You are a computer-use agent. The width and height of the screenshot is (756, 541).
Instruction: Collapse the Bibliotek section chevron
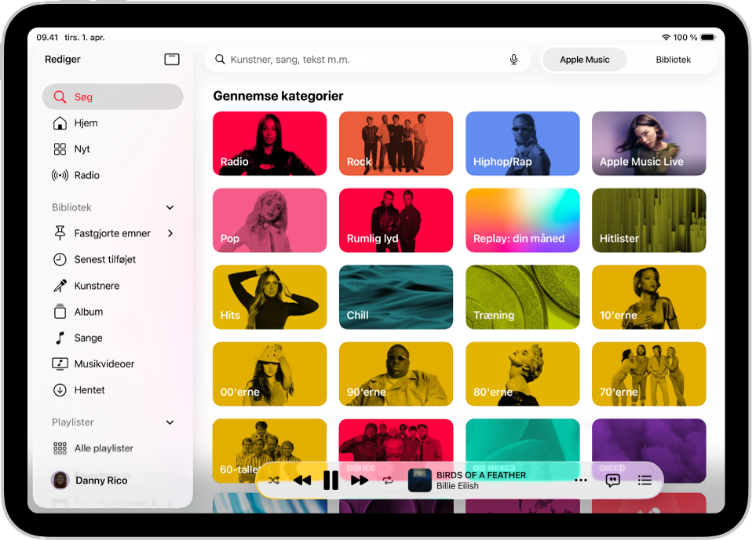tap(170, 207)
